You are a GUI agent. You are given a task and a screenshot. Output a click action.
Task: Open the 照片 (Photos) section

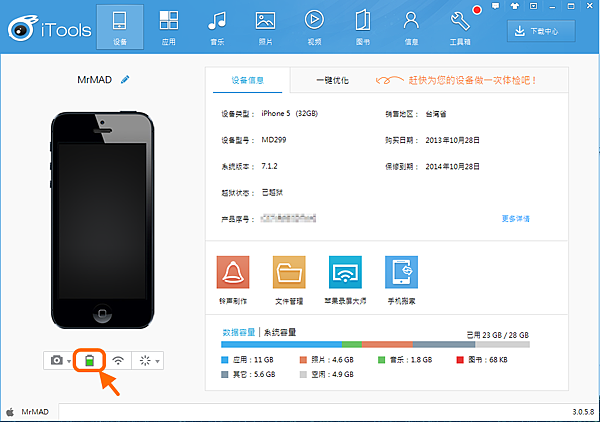266,27
